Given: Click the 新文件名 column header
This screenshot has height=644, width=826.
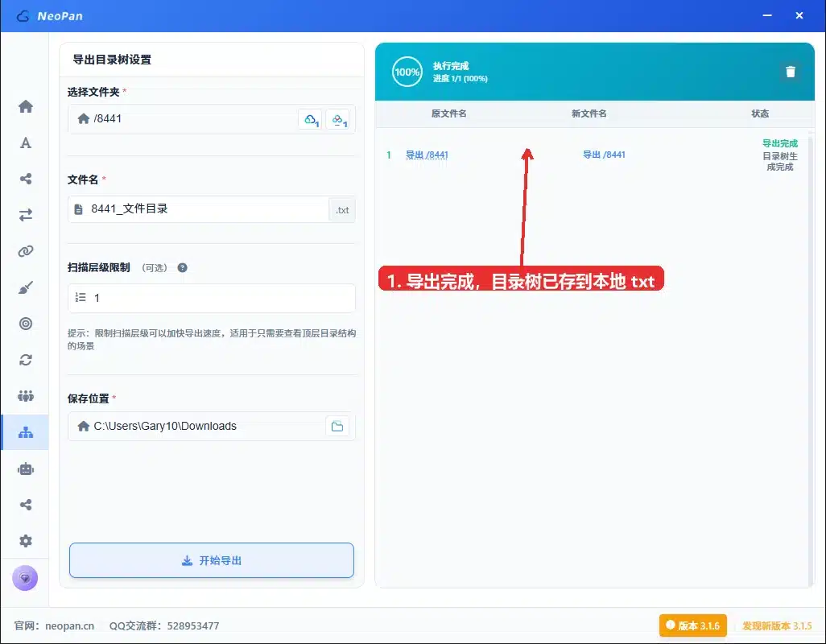Looking at the screenshot, I should coord(589,114).
